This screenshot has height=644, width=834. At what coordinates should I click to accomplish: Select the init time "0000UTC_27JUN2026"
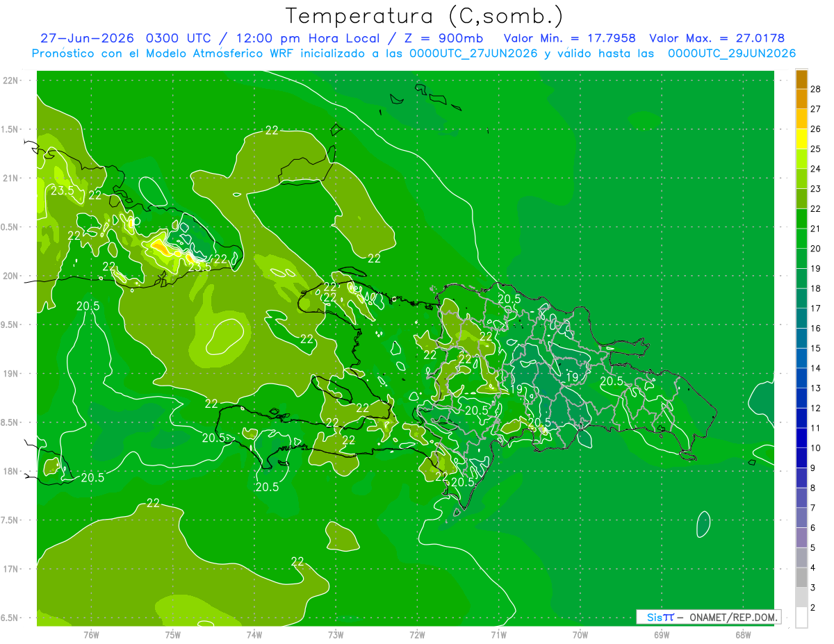click(473, 53)
